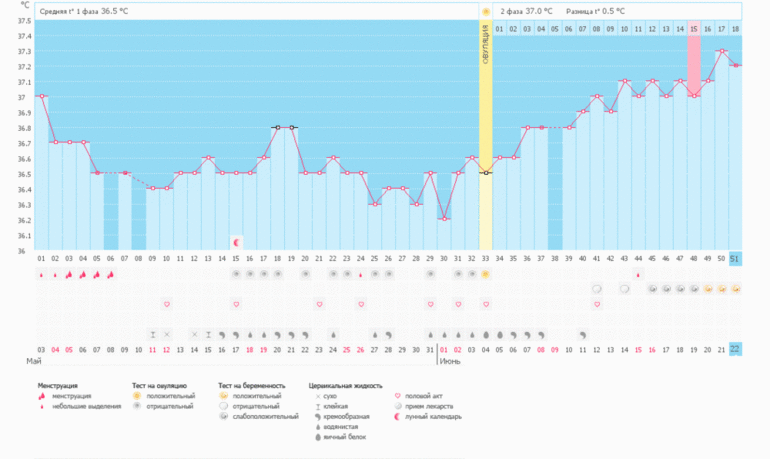Click the positive ovulation test icon on day 33

coord(485,274)
